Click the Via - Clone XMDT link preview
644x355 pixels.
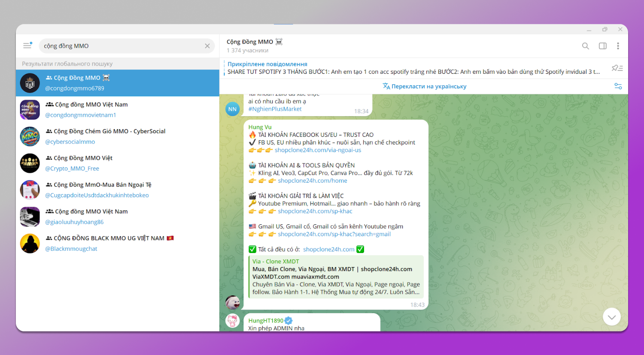pyautogui.click(x=336, y=277)
